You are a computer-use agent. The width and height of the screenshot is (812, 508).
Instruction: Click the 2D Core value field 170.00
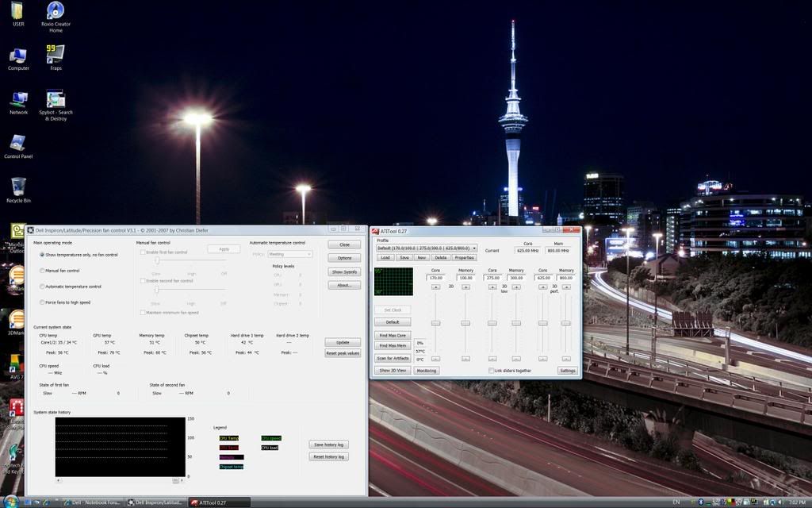tap(436, 278)
